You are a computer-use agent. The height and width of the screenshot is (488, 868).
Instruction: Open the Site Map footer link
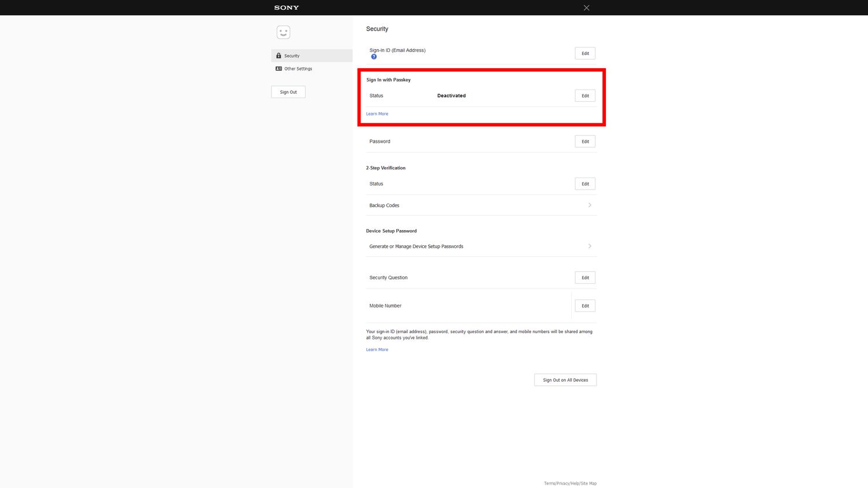pos(589,483)
